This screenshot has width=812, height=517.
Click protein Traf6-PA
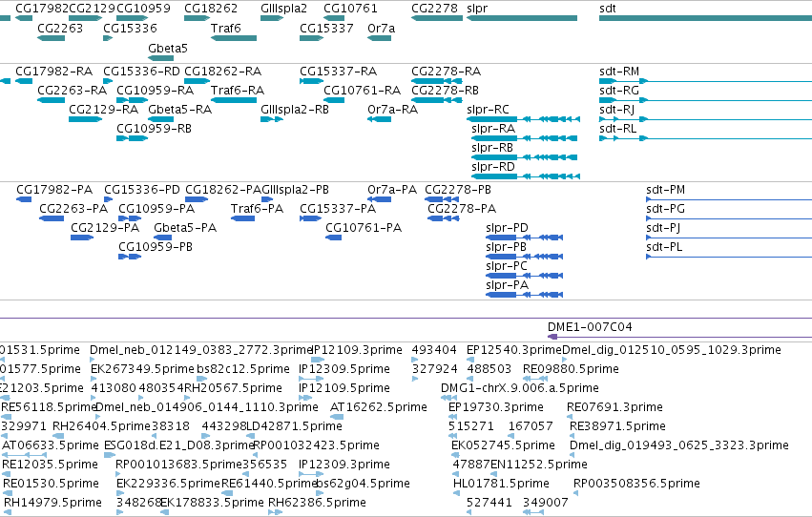243,218
